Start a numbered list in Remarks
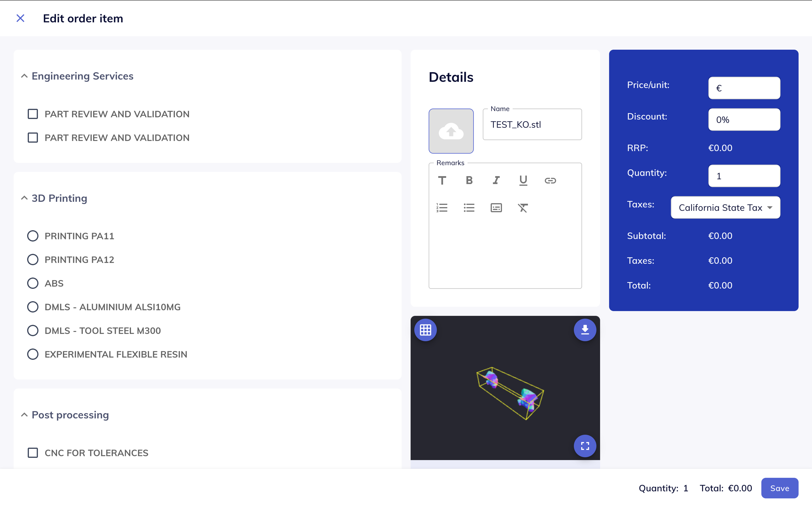 tap(442, 208)
